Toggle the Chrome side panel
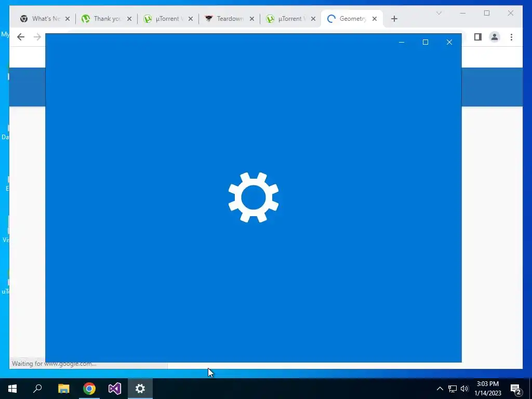 tap(478, 37)
